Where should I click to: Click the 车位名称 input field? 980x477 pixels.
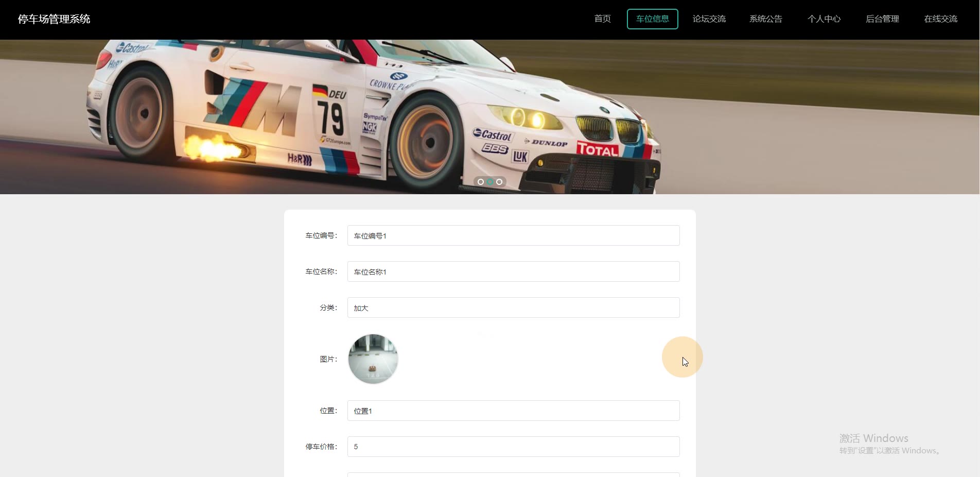[x=513, y=271]
